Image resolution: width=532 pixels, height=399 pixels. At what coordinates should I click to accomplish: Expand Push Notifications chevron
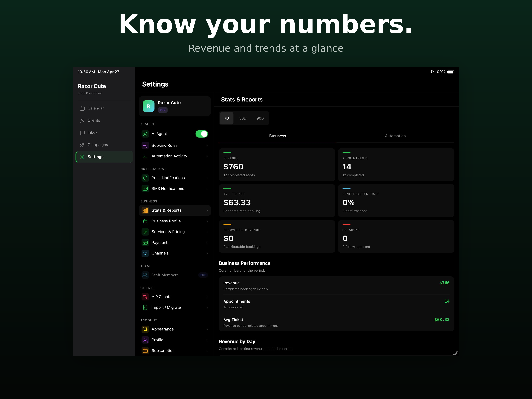click(x=207, y=178)
